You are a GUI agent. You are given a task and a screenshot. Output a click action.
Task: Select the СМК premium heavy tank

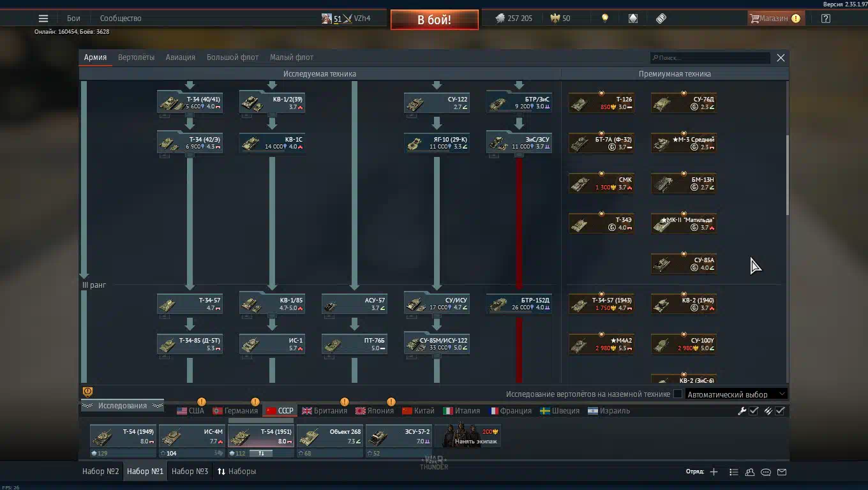601,184
